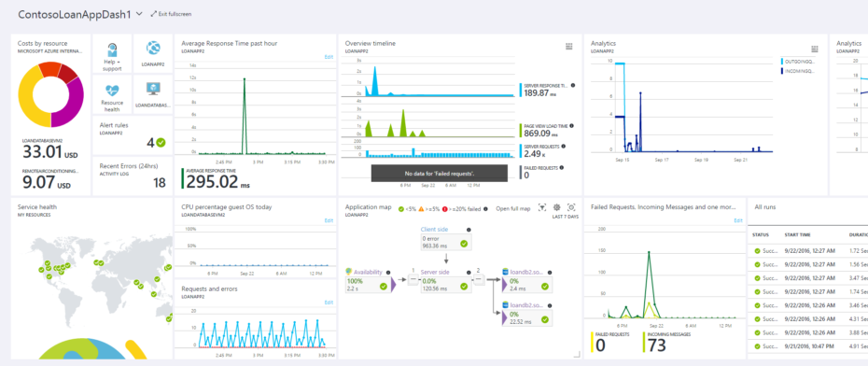Click info icon after legend's '20% failed'

coord(485,209)
